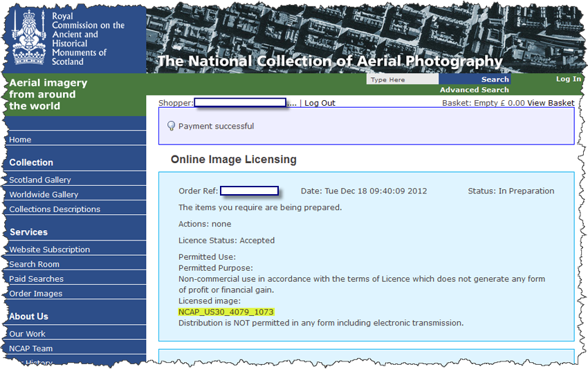The height and width of the screenshot is (369, 588).
Task: Go to Home in sidebar
Action: (x=20, y=140)
